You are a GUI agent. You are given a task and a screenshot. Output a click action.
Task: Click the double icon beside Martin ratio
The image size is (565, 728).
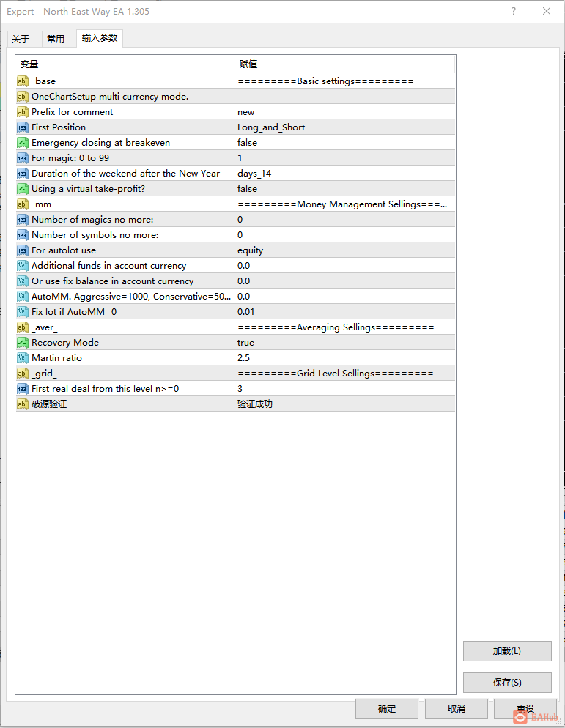(22, 358)
